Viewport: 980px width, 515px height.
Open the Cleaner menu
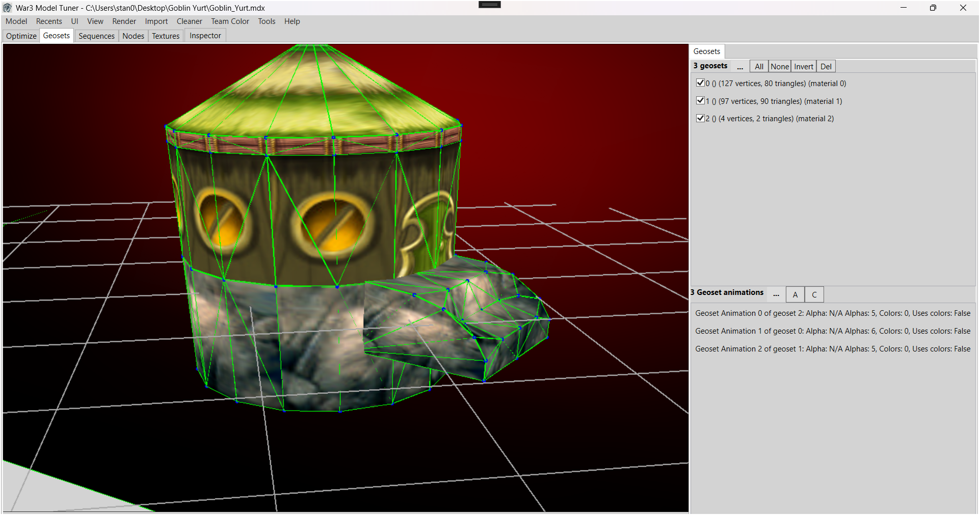pyautogui.click(x=190, y=21)
